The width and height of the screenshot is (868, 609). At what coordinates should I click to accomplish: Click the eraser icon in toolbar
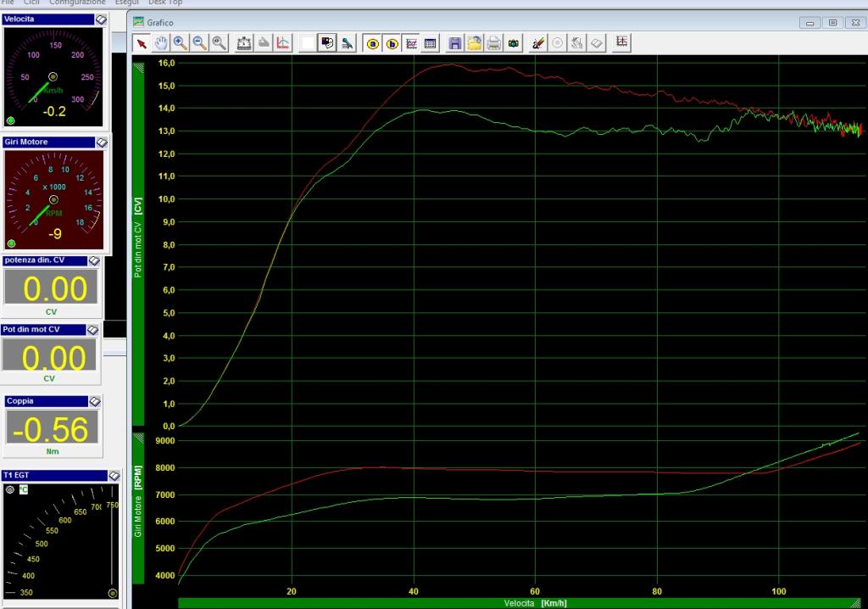596,43
